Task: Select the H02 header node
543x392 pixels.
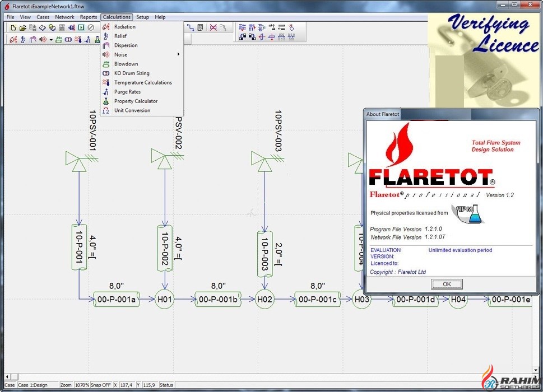Action: pyautogui.click(x=264, y=299)
